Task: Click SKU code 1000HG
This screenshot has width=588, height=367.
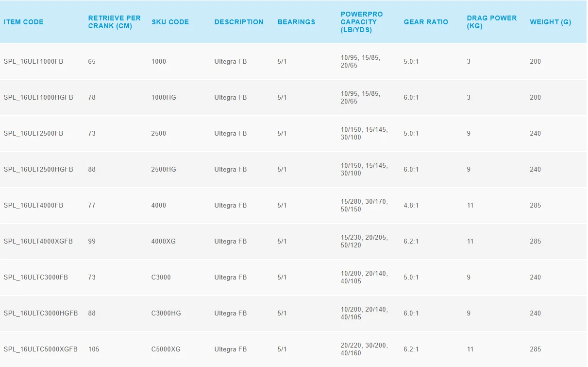Action: click(164, 97)
